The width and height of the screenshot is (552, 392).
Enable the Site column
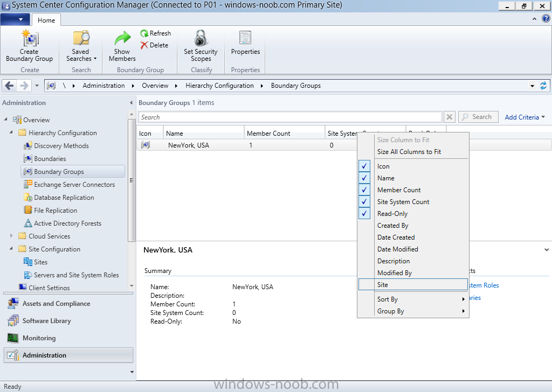[x=413, y=285]
